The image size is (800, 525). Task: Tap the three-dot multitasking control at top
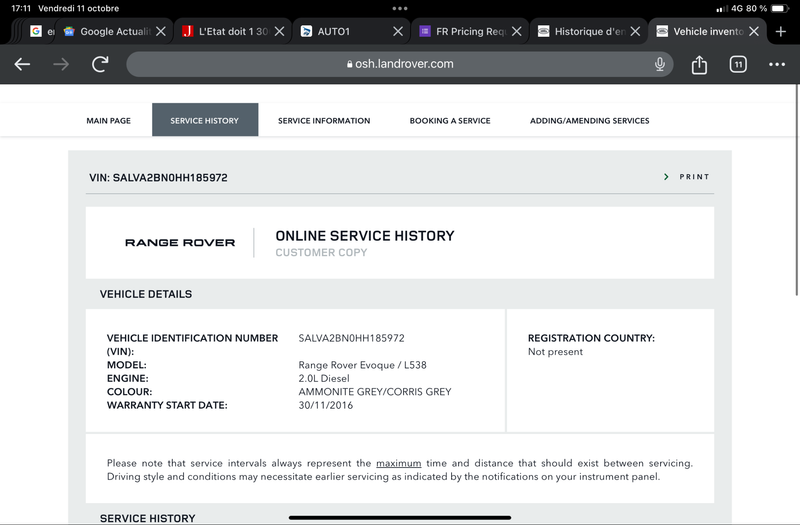coord(400,9)
